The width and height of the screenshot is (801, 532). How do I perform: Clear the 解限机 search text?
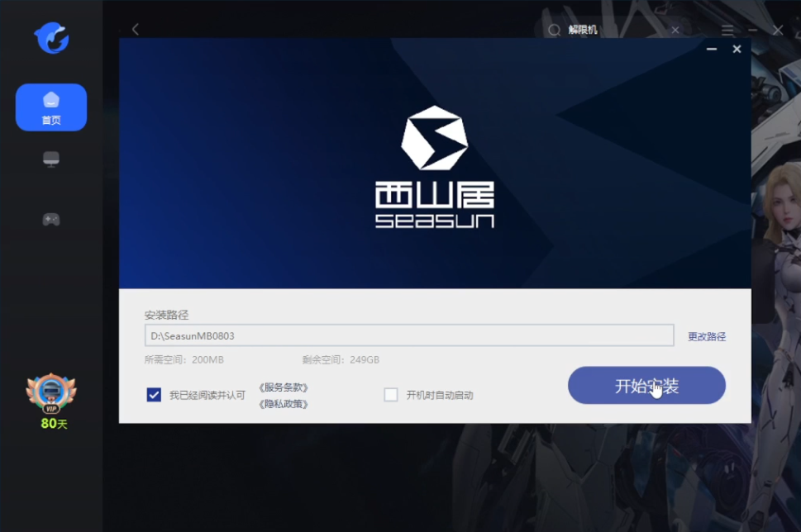[x=675, y=31]
